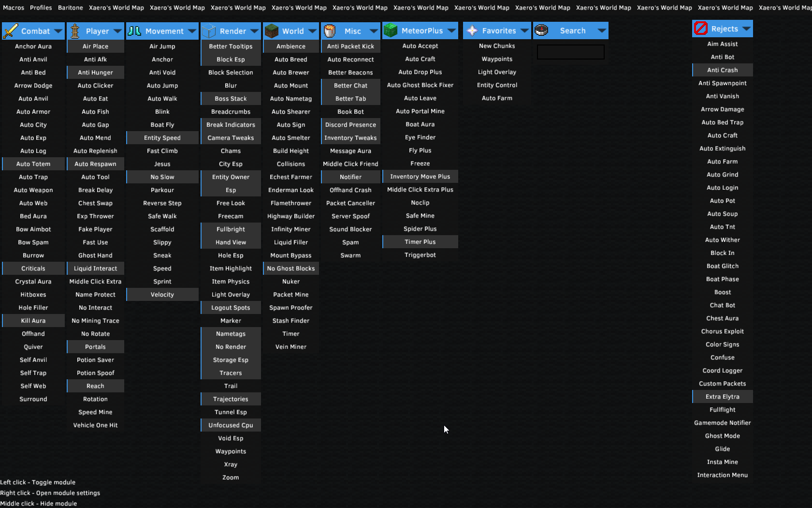Click the emerald block icon on MeteorPlus header
The height and width of the screenshot is (508, 812).
coord(390,30)
